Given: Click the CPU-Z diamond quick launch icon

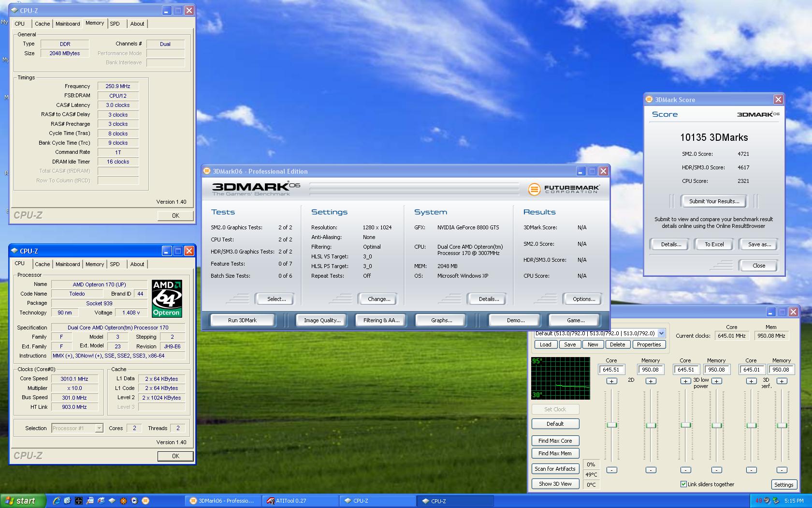Looking at the screenshot, I should pos(112,501).
